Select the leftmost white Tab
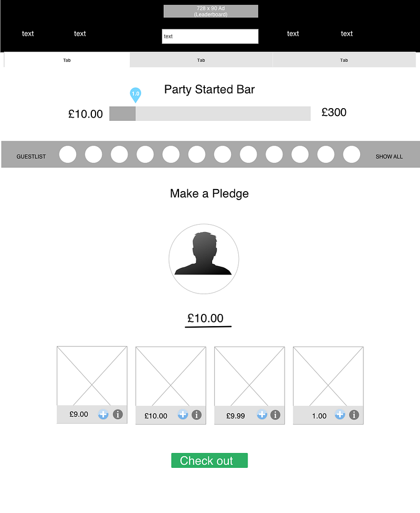This screenshot has height=513, width=420. (67, 60)
